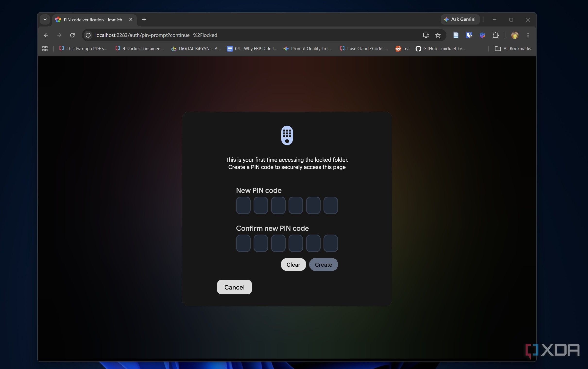Open bookmark Prompt Quality Tru...
The width and height of the screenshot is (588, 369).
point(307,49)
